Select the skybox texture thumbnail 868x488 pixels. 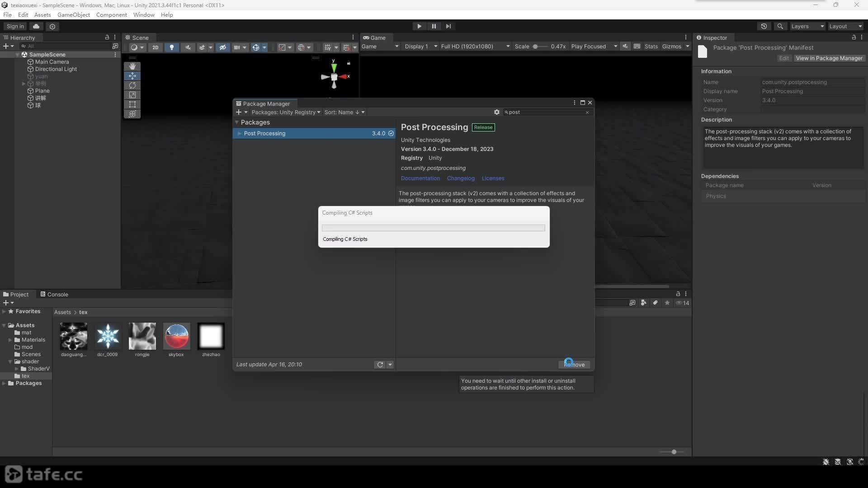176,336
